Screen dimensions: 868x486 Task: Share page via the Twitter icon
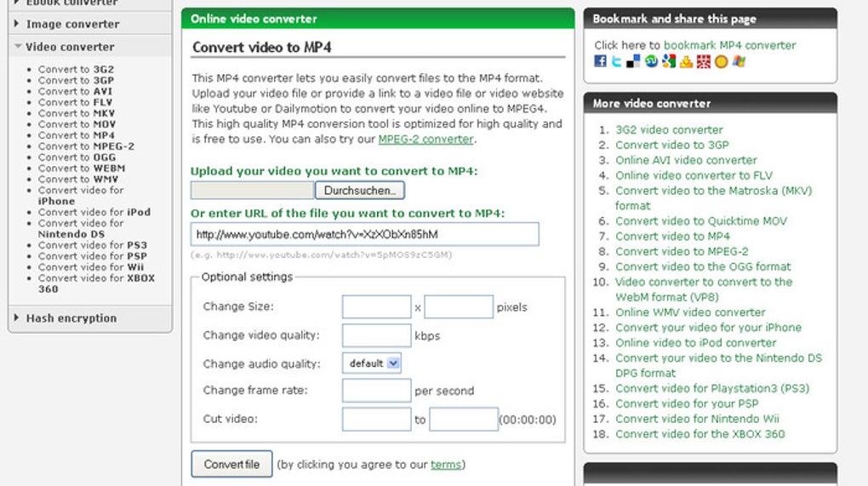point(616,61)
